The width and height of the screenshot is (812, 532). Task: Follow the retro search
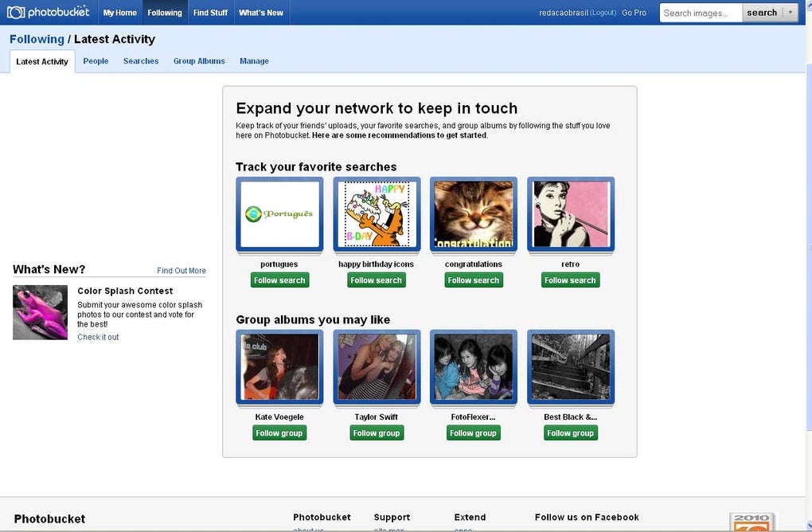point(570,280)
